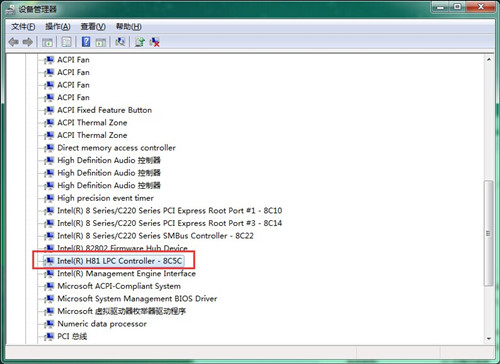Viewport: 500px width, 364px height.
Task: Click the scrollbar up arrow
Action: [x=489, y=60]
